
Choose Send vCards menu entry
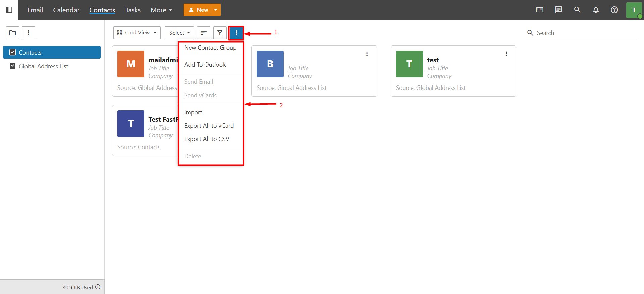(x=210, y=95)
